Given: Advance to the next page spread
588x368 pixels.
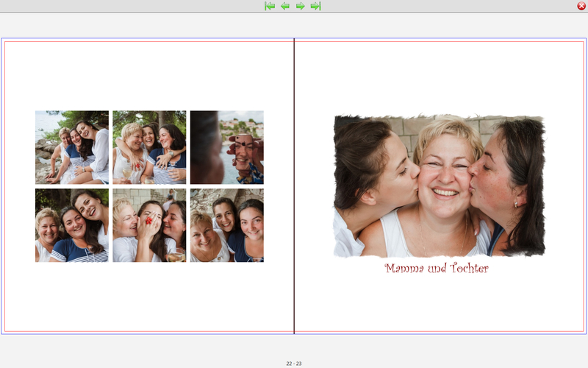Looking at the screenshot, I should pyautogui.click(x=301, y=6).
